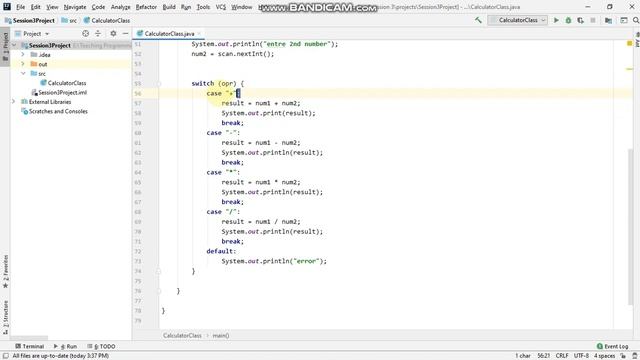Click cursor position 56:21 in status bar
Viewport: 640px width, 360px height.
pyautogui.click(x=543, y=356)
